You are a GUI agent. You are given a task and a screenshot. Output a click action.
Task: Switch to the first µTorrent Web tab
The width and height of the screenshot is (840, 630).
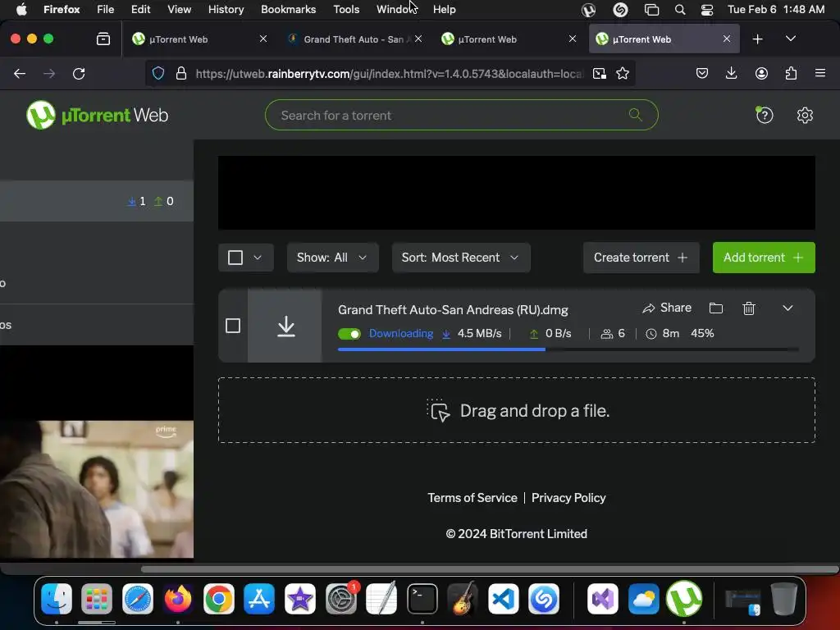click(199, 39)
